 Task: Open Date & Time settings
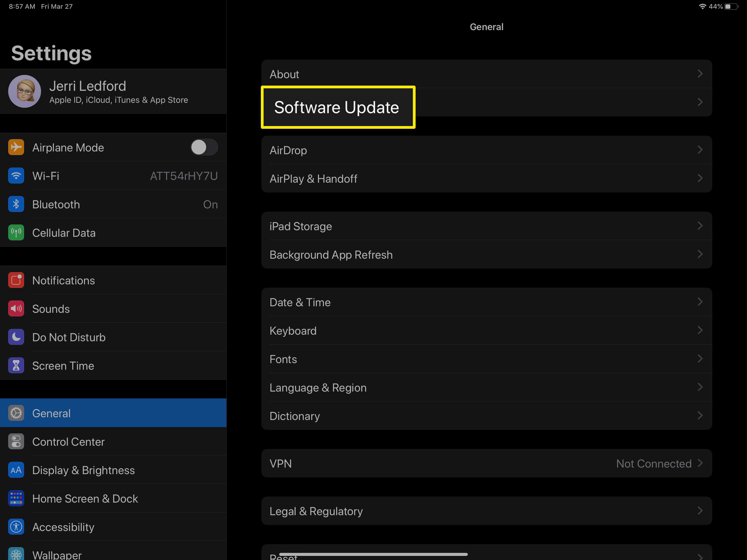point(487,302)
